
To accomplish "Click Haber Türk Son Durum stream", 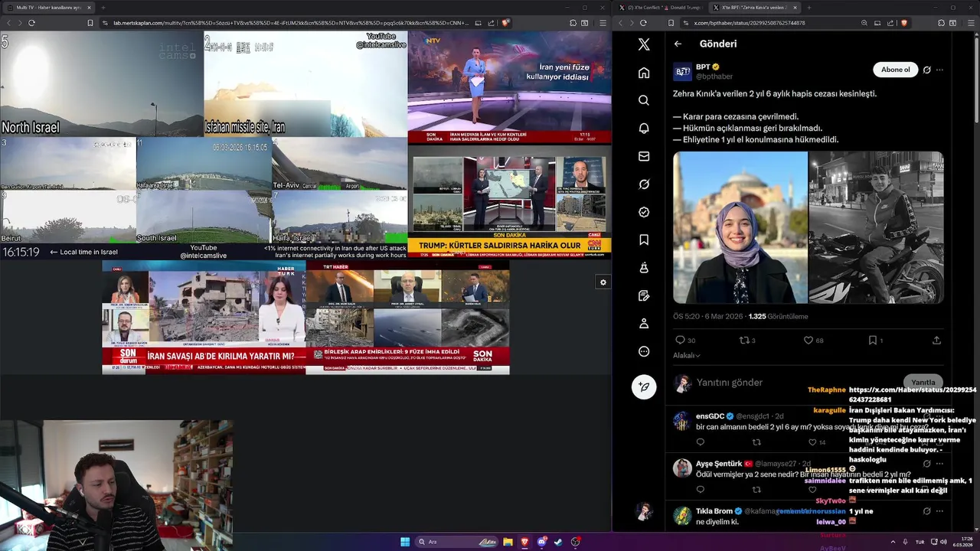I will [204, 318].
